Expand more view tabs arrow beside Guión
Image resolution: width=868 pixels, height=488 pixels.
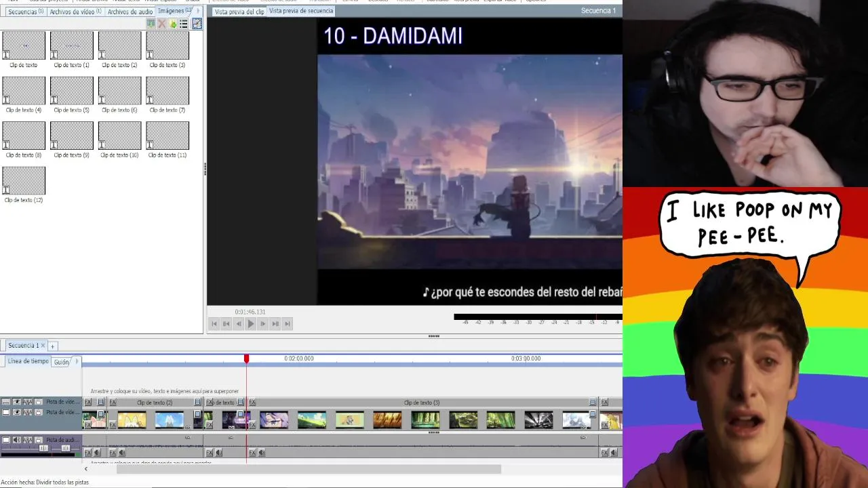(76, 361)
